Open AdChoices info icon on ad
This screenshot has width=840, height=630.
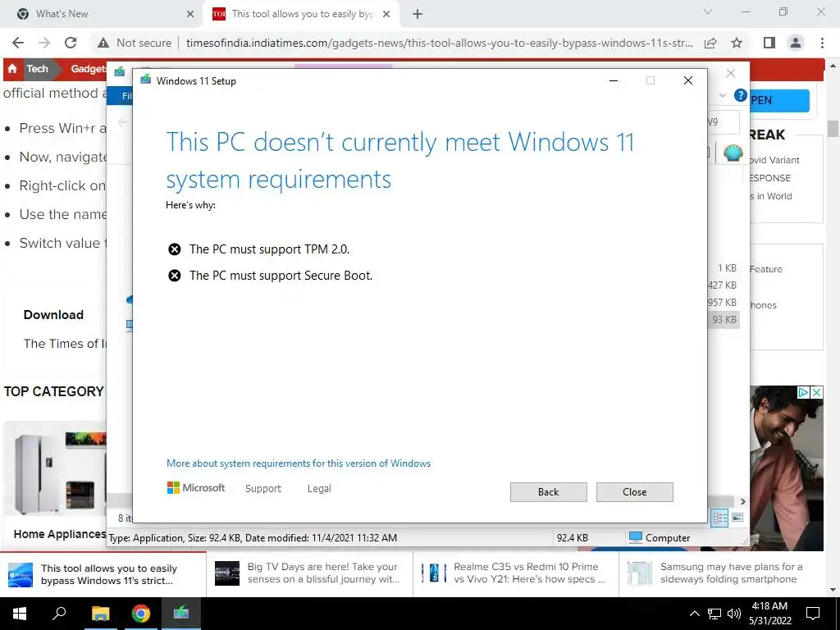point(803,392)
